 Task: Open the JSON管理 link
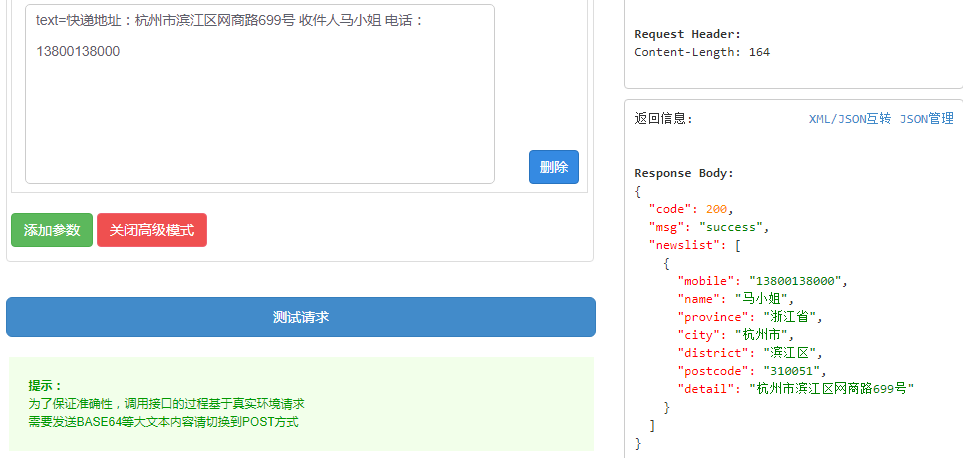927,118
